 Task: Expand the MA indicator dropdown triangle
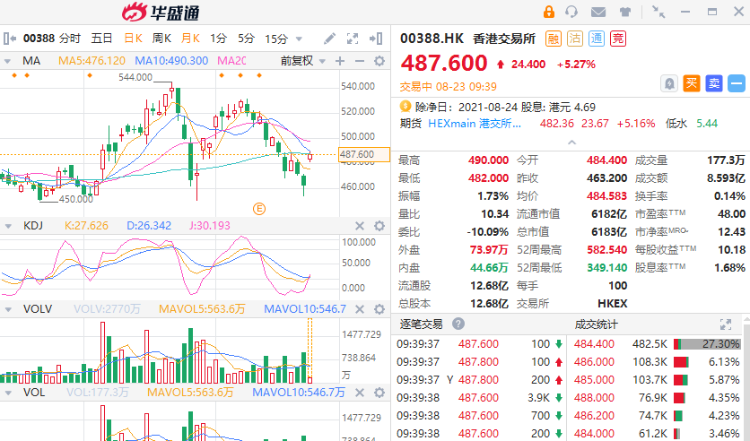click(8, 62)
